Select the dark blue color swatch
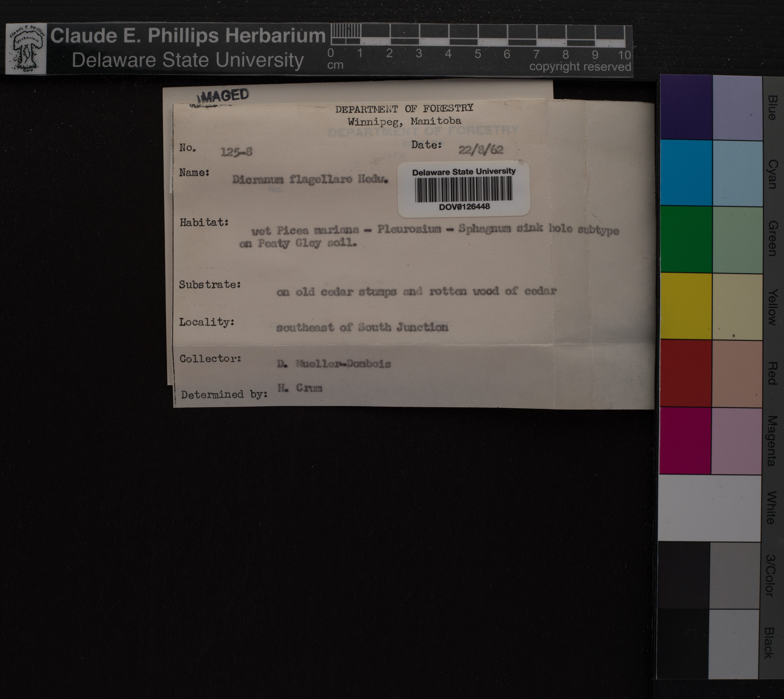The height and width of the screenshot is (699, 784). coord(686,108)
